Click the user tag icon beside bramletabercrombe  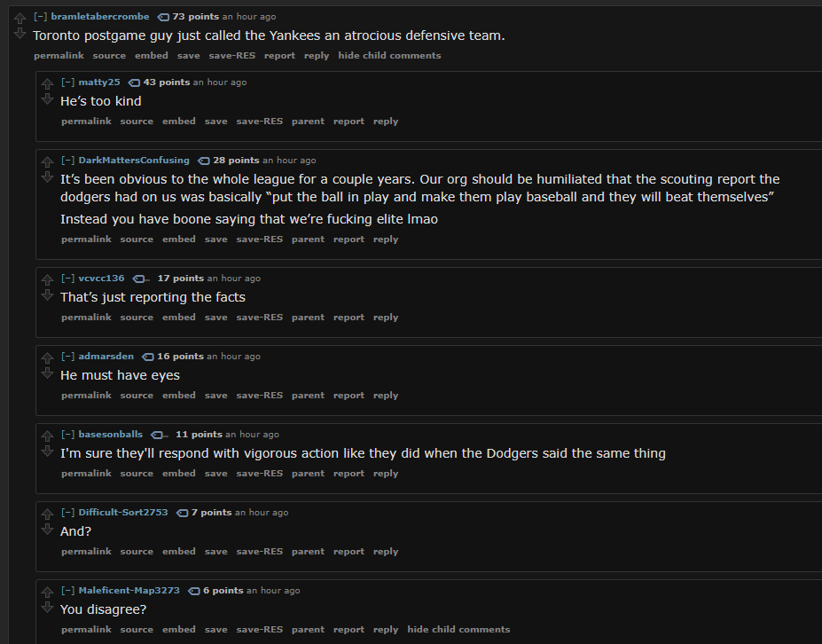(163, 18)
